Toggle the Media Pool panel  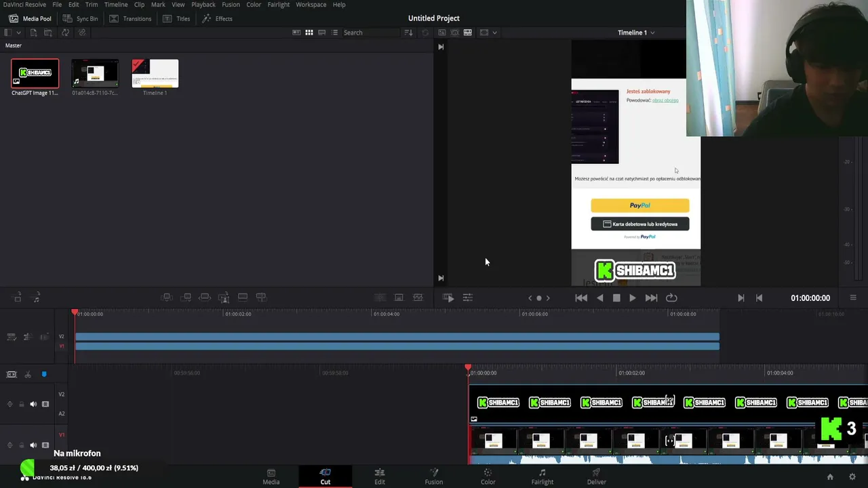(x=30, y=18)
